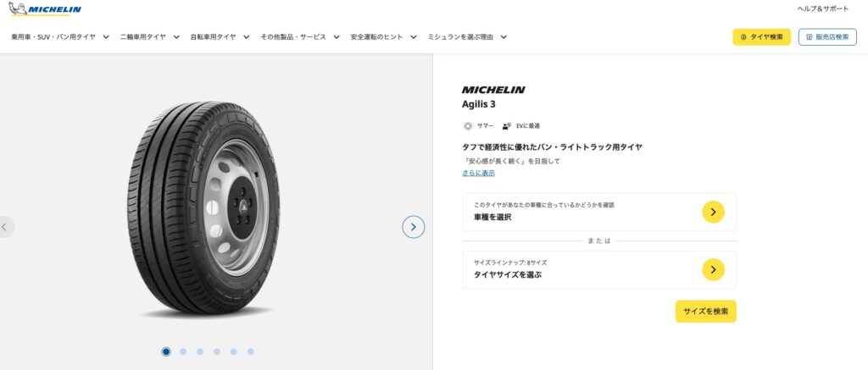Select the fourth carousel dot indicator
Image resolution: width=868 pixels, height=370 pixels.
point(217,351)
